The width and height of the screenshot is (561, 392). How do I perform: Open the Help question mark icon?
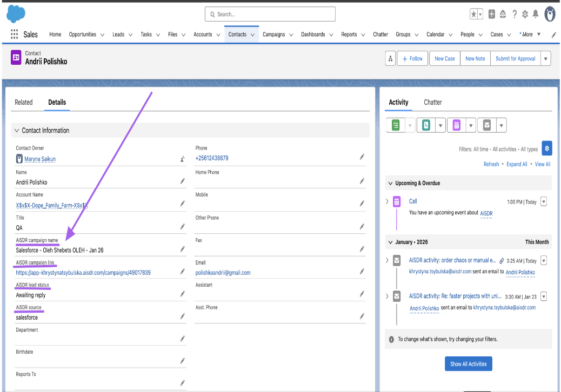pos(514,14)
